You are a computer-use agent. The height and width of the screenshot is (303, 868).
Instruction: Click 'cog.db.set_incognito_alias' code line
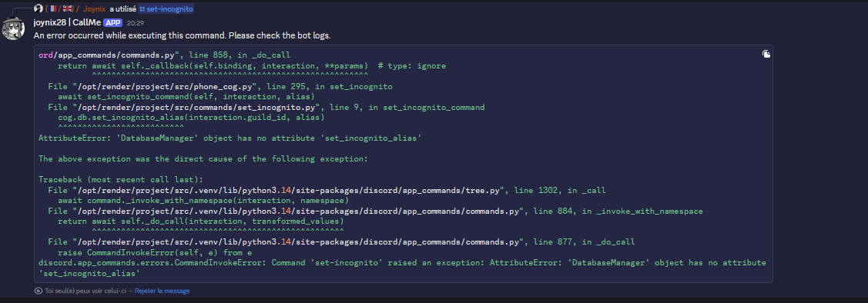(x=191, y=117)
